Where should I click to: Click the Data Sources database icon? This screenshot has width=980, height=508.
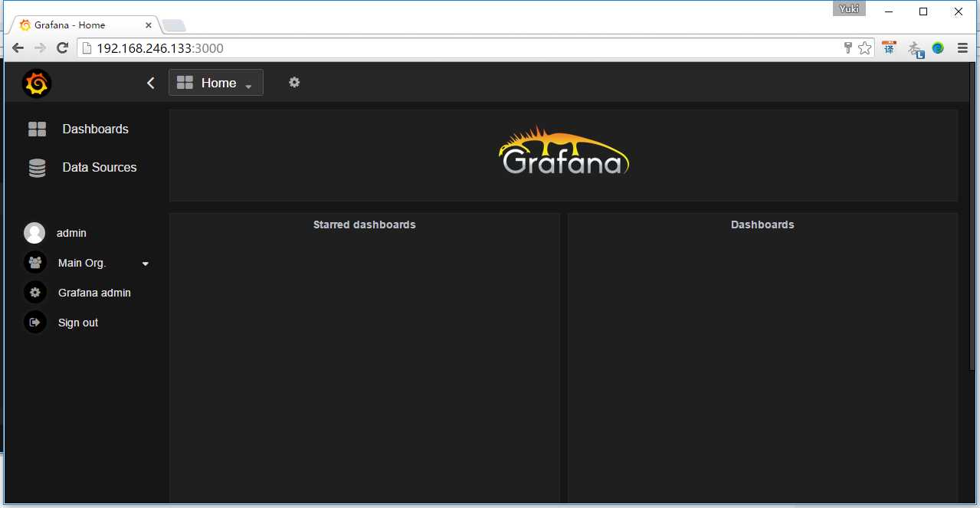[37, 168]
